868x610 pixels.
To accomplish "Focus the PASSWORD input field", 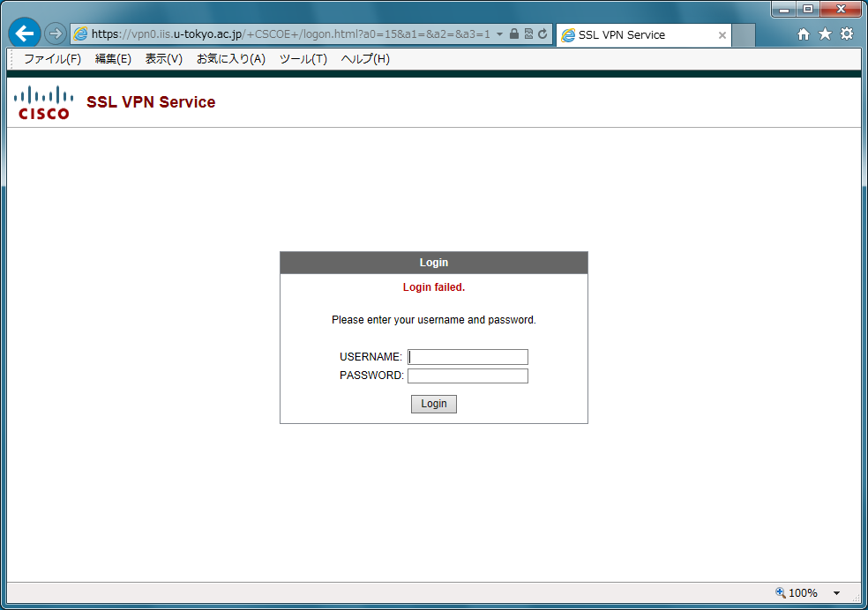I will pyautogui.click(x=468, y=376).
